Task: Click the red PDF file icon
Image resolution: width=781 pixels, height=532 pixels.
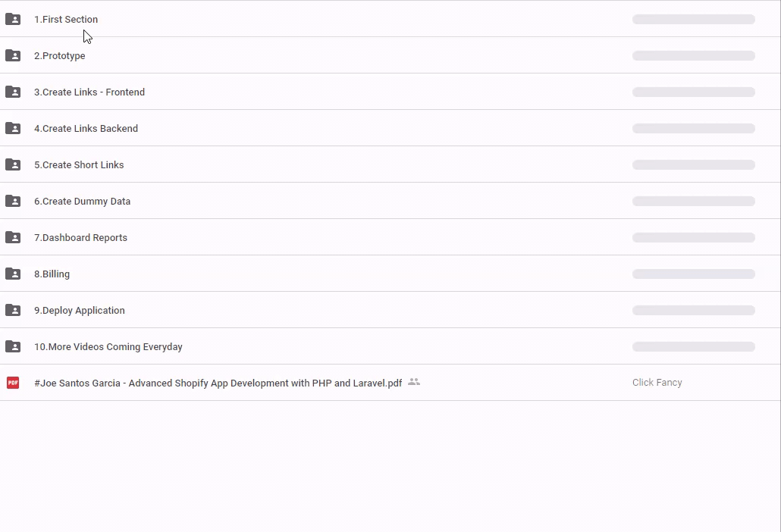Action: point(13,383)
